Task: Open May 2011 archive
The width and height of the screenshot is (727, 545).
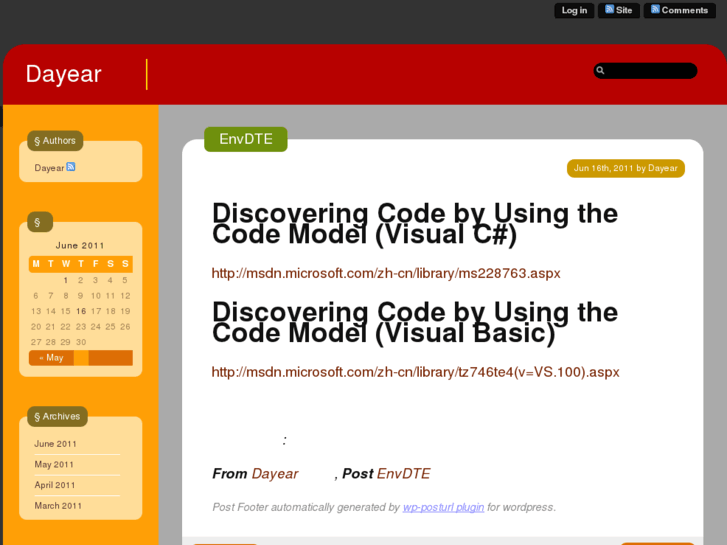Action: click(54, 464)
